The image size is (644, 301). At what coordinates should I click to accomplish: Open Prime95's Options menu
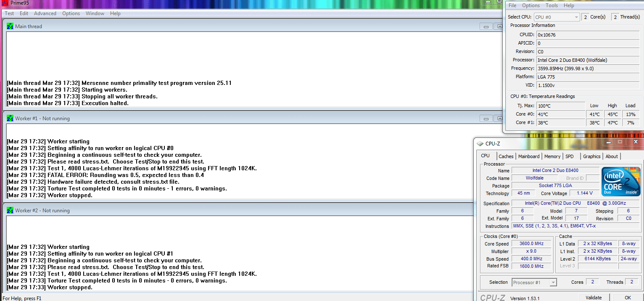71,13
